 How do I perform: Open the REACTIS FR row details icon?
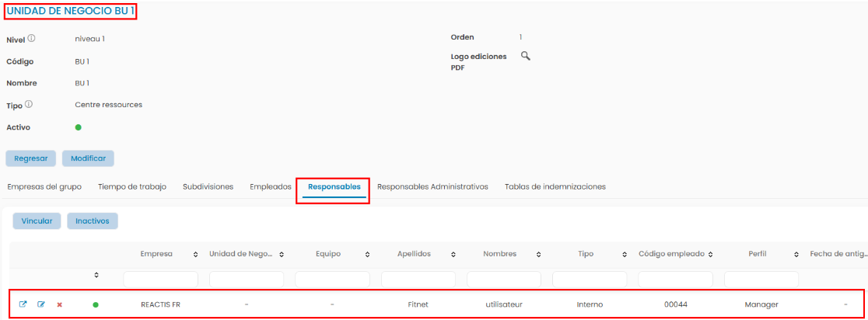point(23,304)
